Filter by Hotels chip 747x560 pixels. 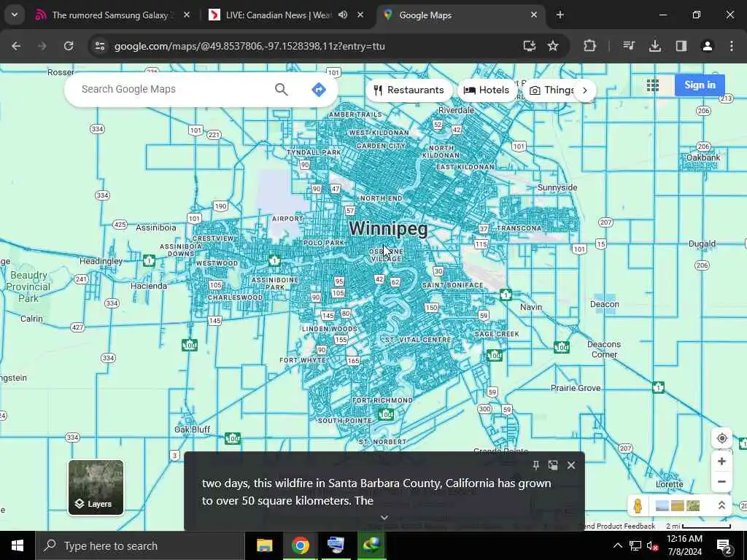(487, 90)
